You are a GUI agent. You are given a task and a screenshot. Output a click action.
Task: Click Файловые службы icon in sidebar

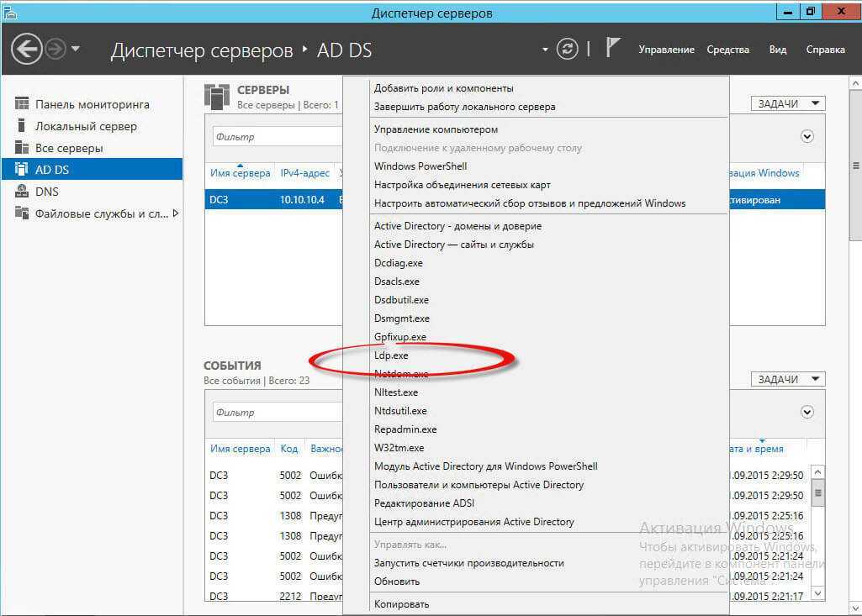22,213
